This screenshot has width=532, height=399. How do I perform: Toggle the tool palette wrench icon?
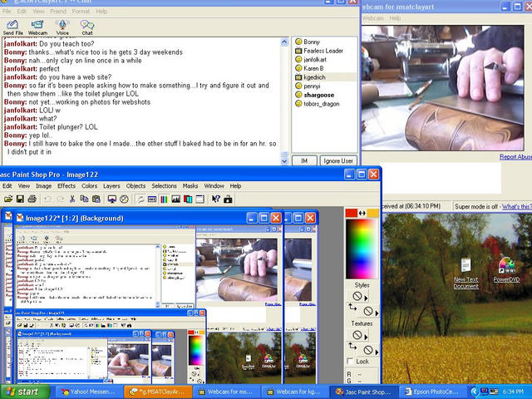[x=140, y=199]
